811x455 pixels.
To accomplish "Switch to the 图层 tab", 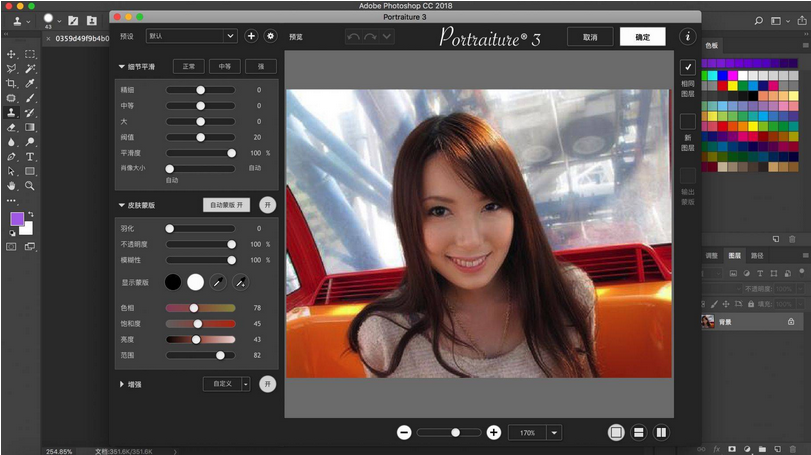I will tap(734, 255).
